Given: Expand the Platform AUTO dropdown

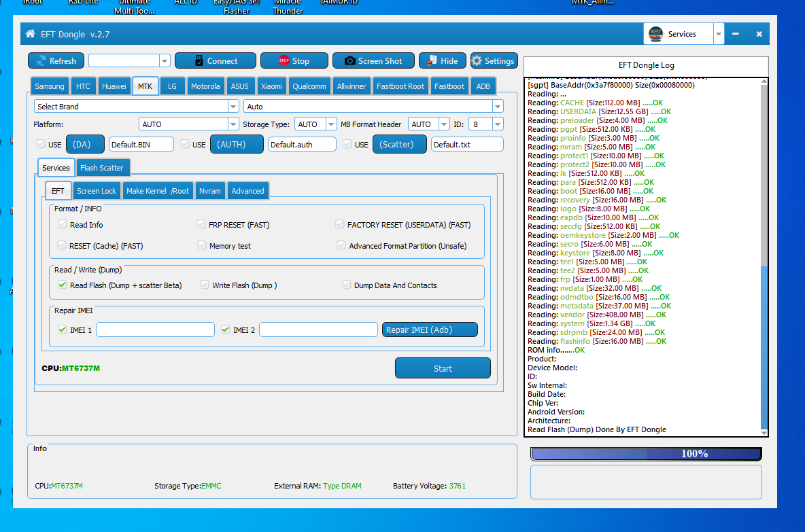Looking at the screenshot, I should [233, 124].
